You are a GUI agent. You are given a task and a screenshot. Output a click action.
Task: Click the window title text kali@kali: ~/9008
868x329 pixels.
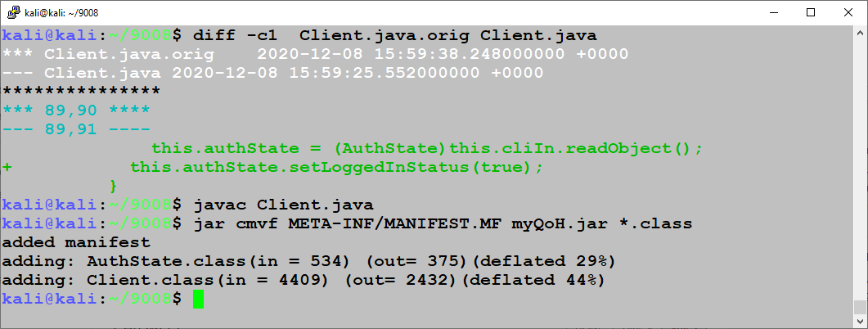tap(61, 13)
